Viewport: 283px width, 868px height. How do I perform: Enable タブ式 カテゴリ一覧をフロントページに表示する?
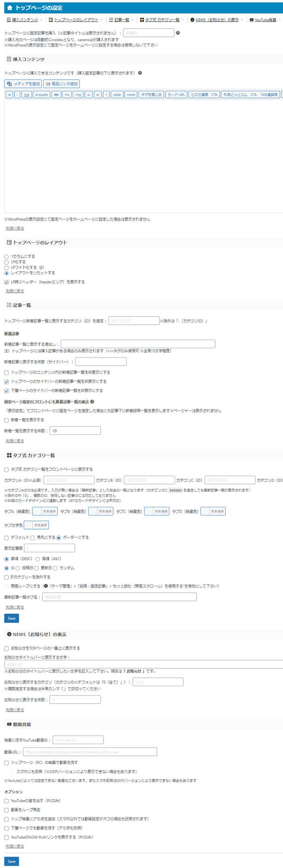pyautogui.click(x=6, y=470)
